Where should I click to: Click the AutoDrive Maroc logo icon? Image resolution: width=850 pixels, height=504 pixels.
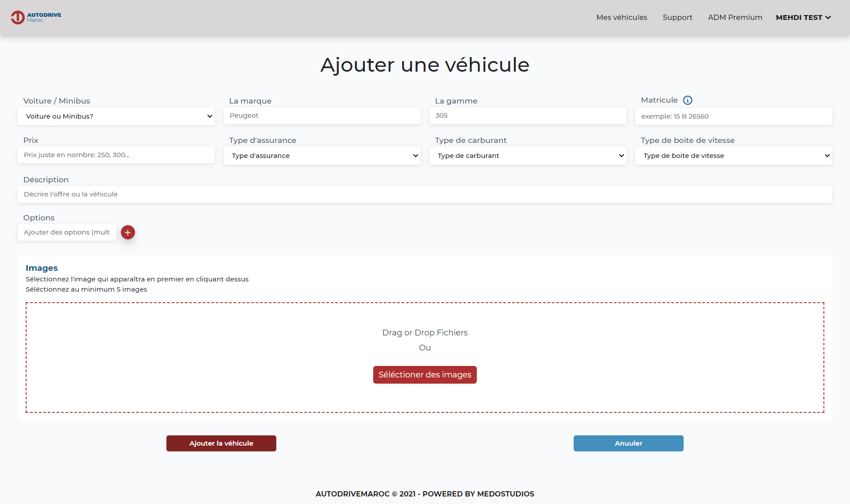16,17
